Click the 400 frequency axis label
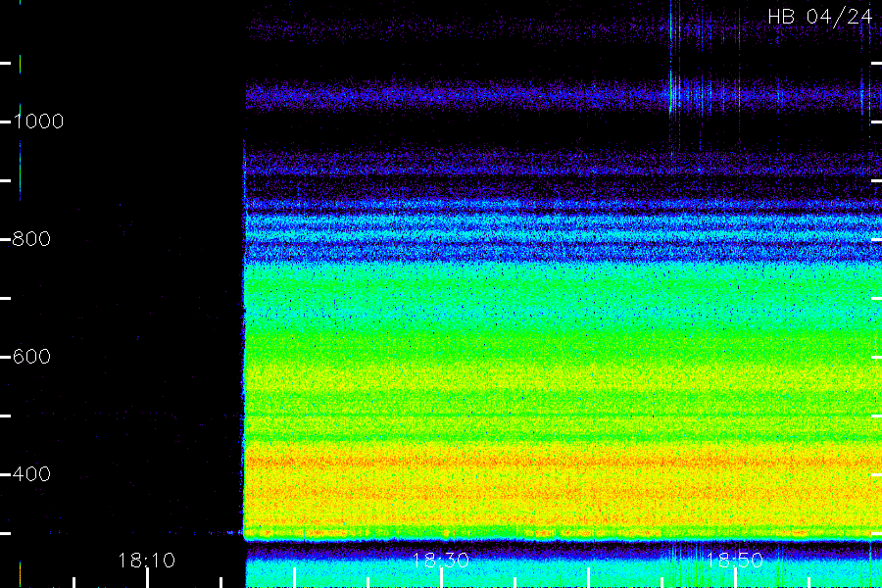 [x=31, y=473]
